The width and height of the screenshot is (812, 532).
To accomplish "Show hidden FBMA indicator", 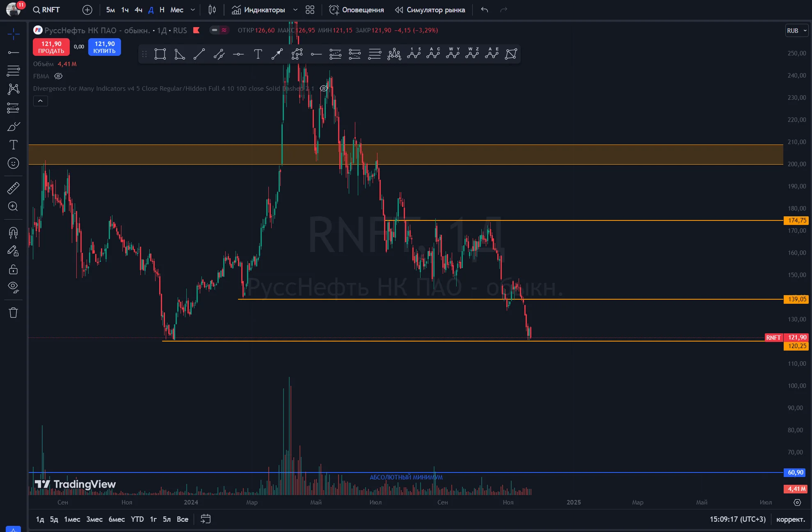I will [x=58, y=76].
